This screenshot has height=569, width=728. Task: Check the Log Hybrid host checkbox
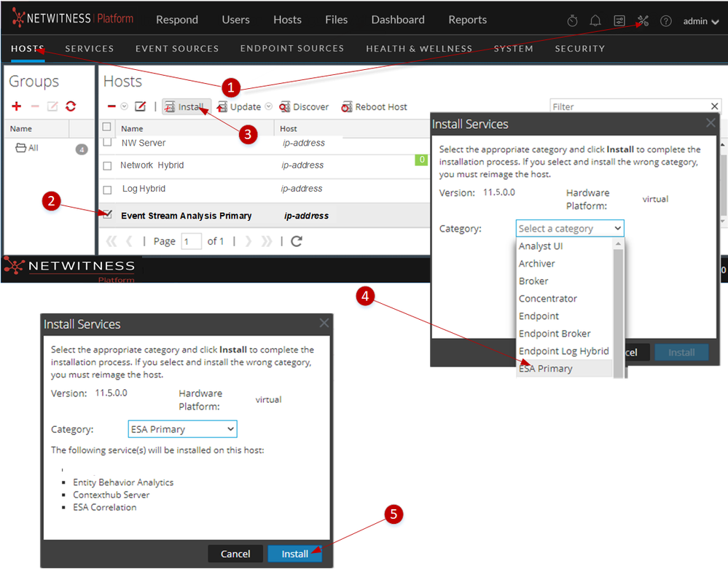pyautogui.click(x=108, y=189)
